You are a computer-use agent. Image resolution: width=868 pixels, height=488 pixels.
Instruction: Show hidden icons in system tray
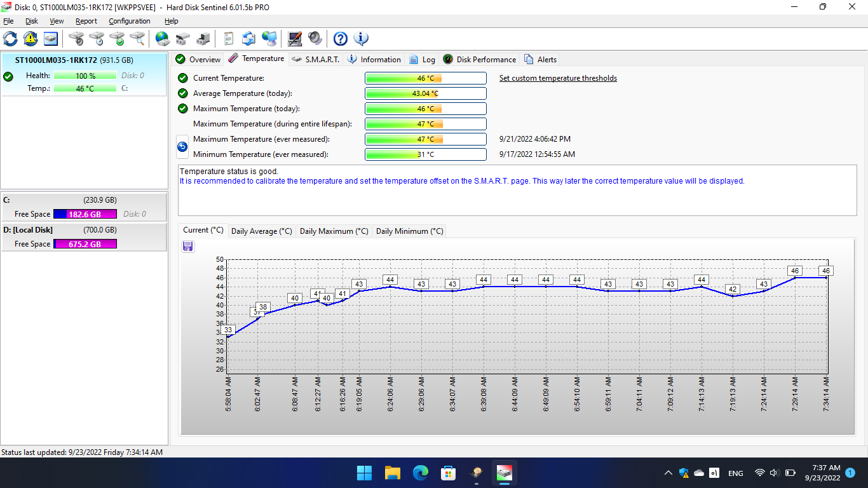pyautogui.click(x=668, y=473)
